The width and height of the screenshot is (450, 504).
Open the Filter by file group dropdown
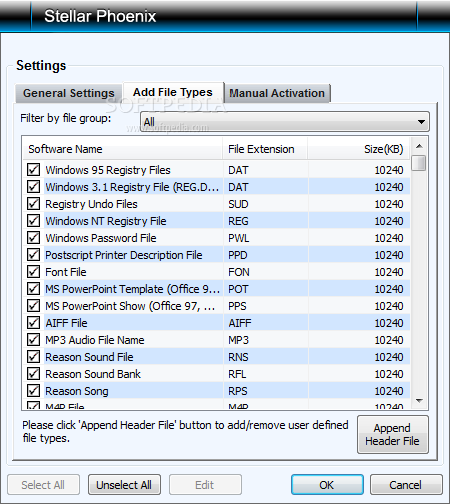tap(285, 122)
